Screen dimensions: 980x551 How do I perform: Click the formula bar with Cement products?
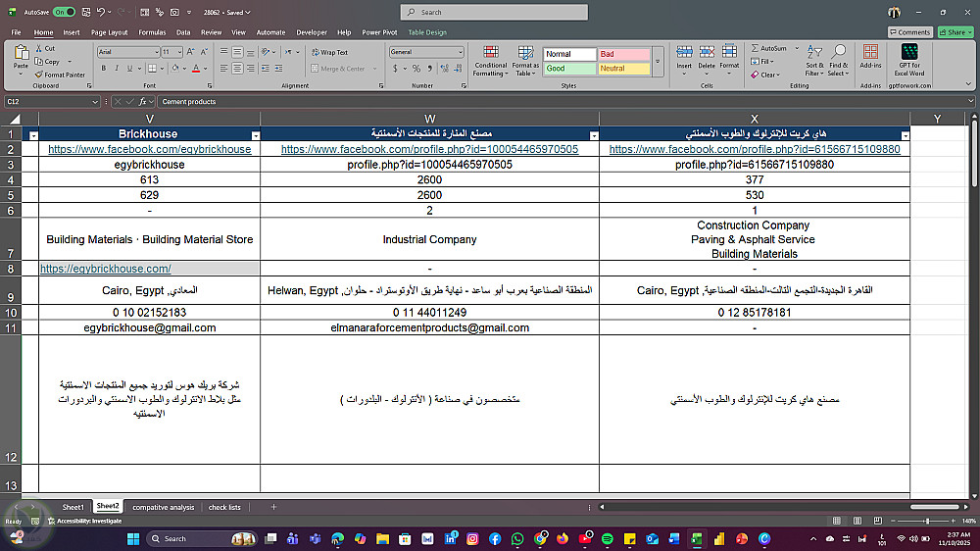563,101
